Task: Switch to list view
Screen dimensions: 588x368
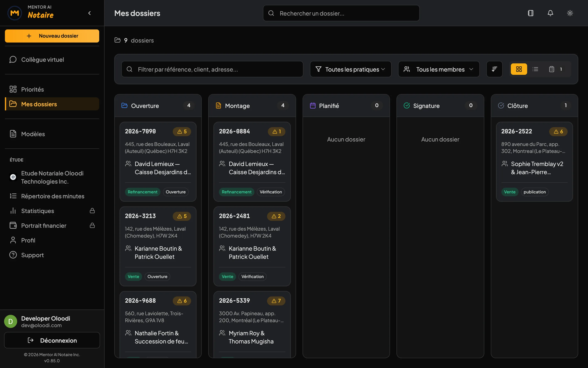Action: pos(535,69)
